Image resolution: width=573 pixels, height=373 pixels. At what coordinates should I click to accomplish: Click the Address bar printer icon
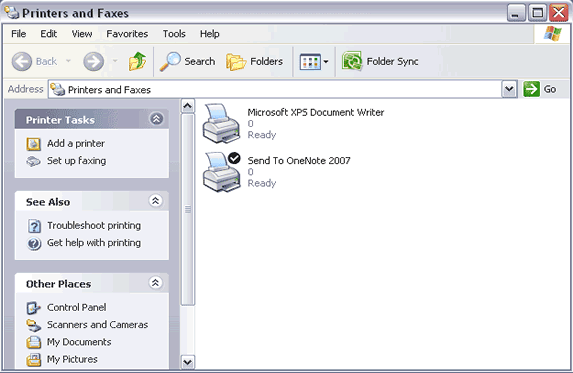(57, 89)
